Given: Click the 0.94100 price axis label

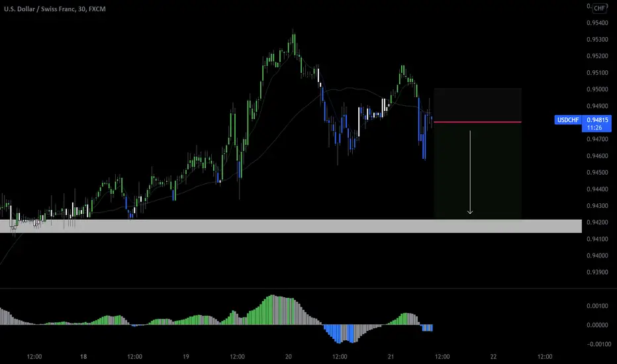Looking at the screenshot, I should 597,239.
